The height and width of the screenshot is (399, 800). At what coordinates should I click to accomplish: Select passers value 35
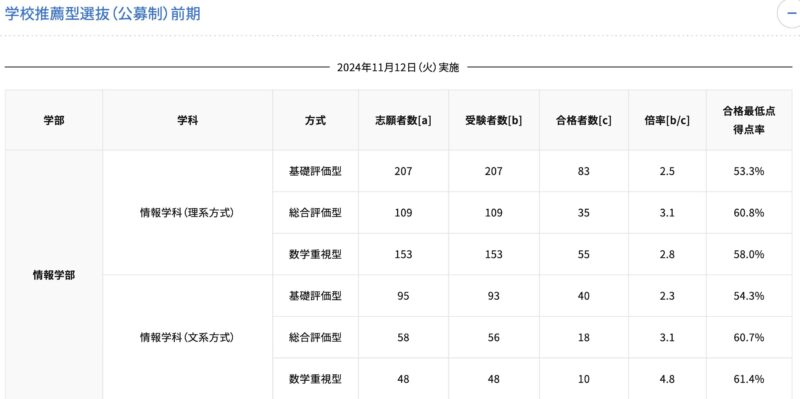click(x=584, y=213)
